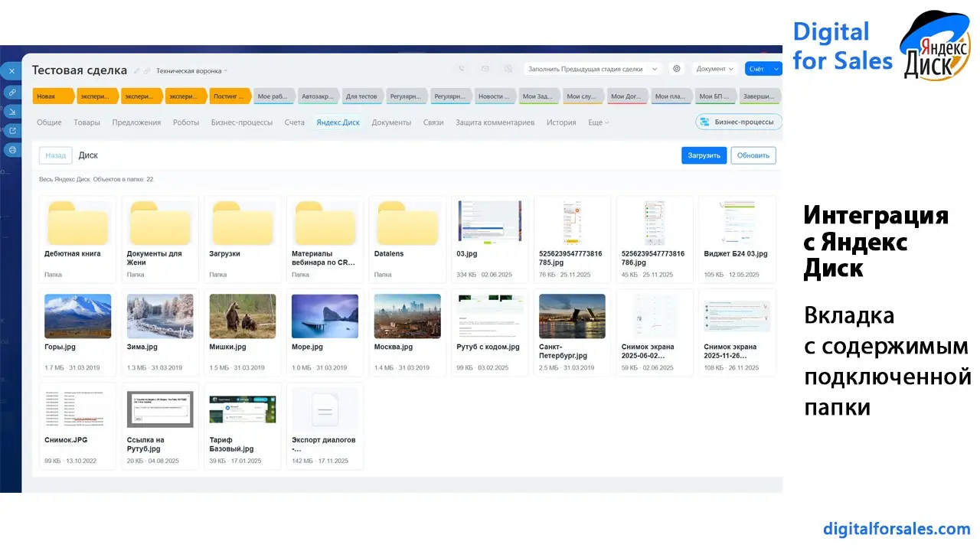Select the Для тестов stage

pyautogui.click(x=362, y=96)
